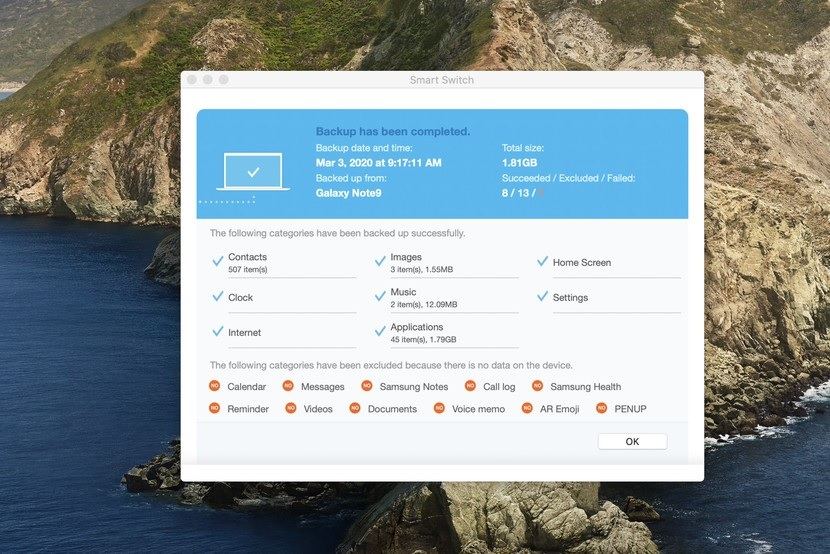Click the NO icon next to PENUP
Image resolution: width=830 pixels, height=554 pixels.
(x=601, y=408)
